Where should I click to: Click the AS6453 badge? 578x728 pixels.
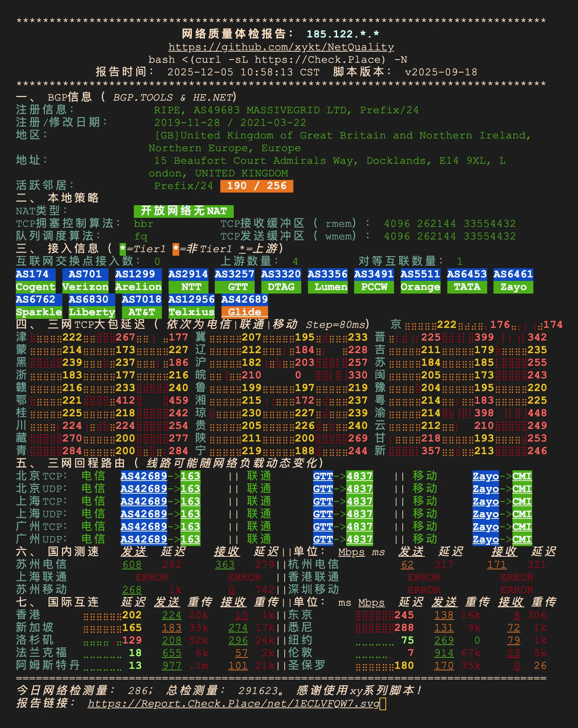(x=467, y=274)
